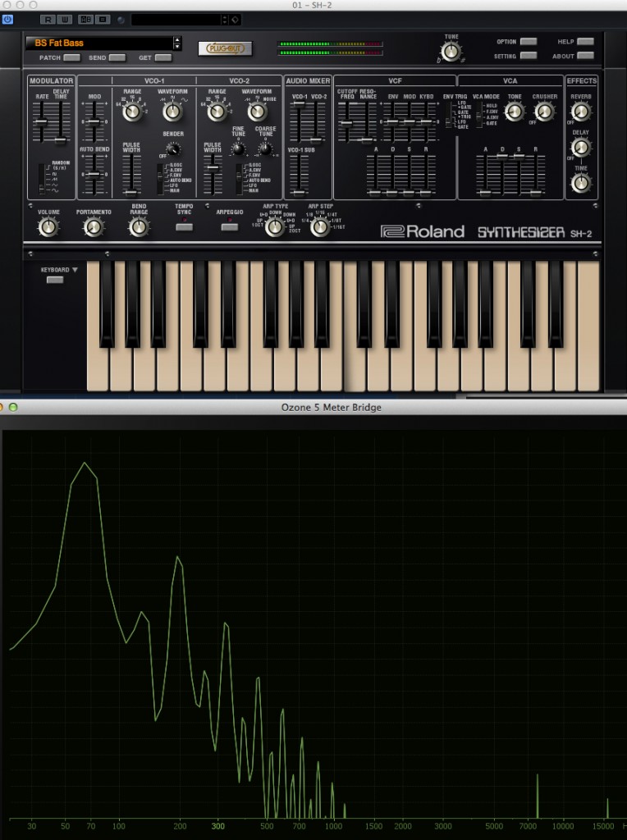Expand the Keyboard options triangle

click(x=75, y=269)
